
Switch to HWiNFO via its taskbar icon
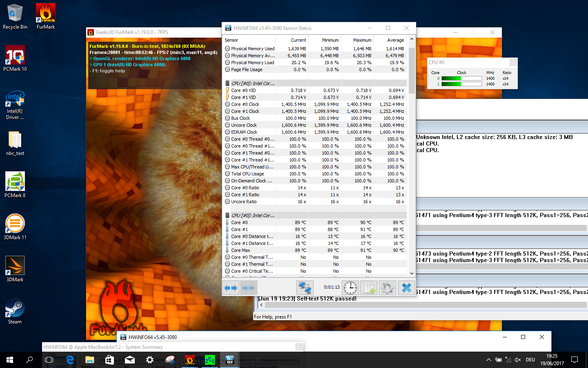(x=229, y=360)
